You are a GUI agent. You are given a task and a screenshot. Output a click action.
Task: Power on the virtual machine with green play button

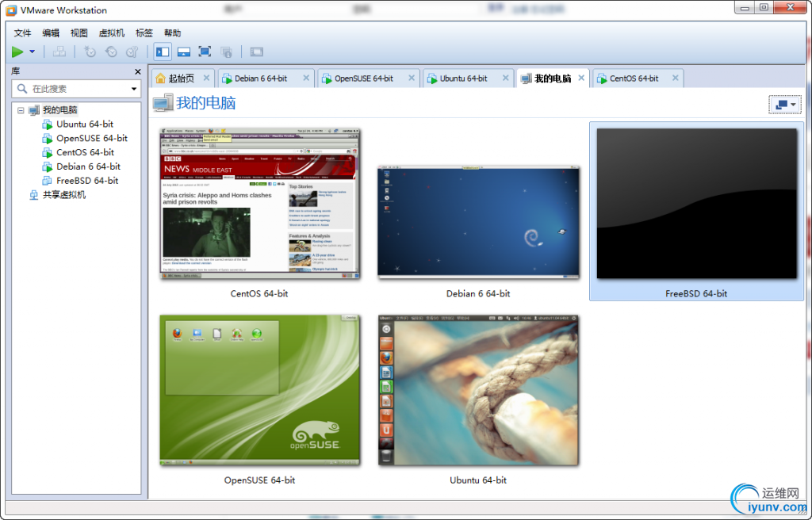[x=17, y=52]
